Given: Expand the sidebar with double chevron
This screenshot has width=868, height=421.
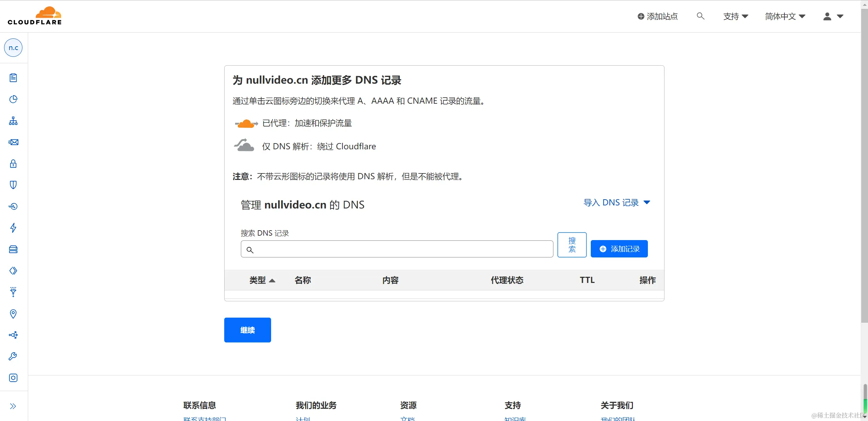Looking at the screenshot, I should 13,406.
